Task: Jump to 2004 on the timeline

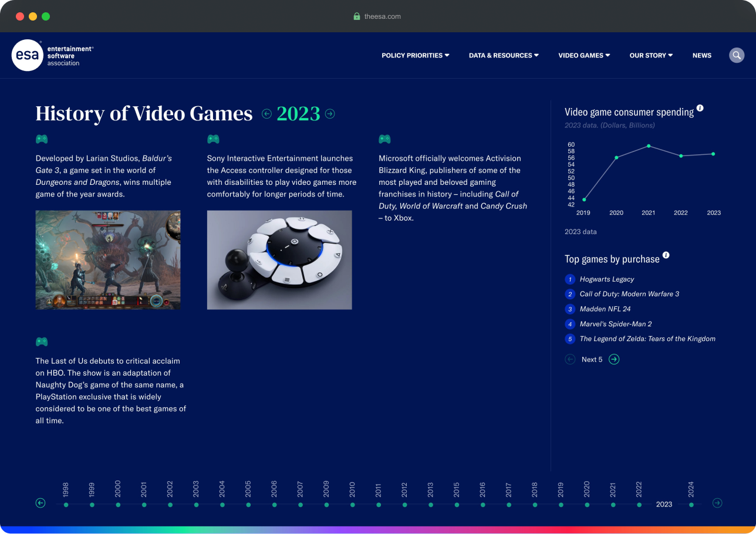Action: tap(222, 495)
